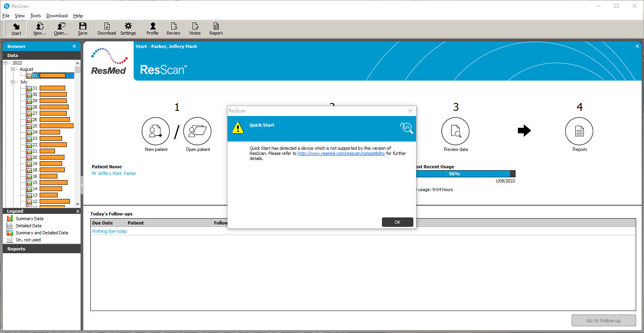Select July 14 data entry

click(44, 189)
